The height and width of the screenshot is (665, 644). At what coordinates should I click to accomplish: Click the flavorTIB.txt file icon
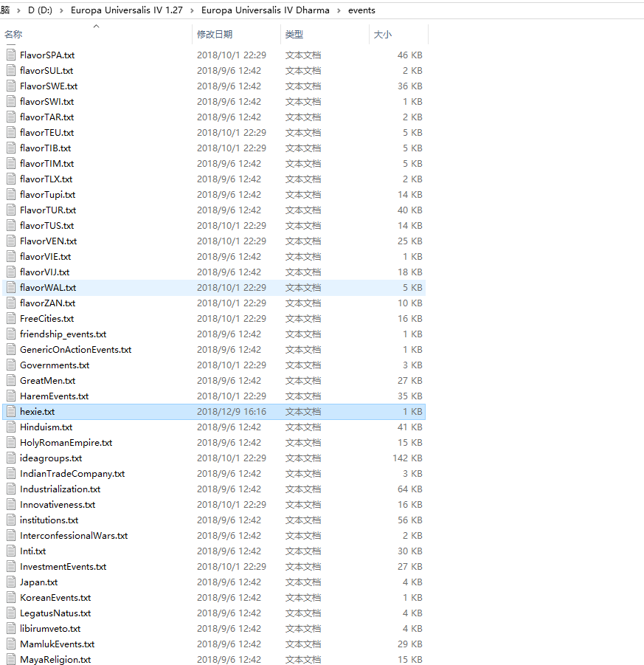pos(11,148)
